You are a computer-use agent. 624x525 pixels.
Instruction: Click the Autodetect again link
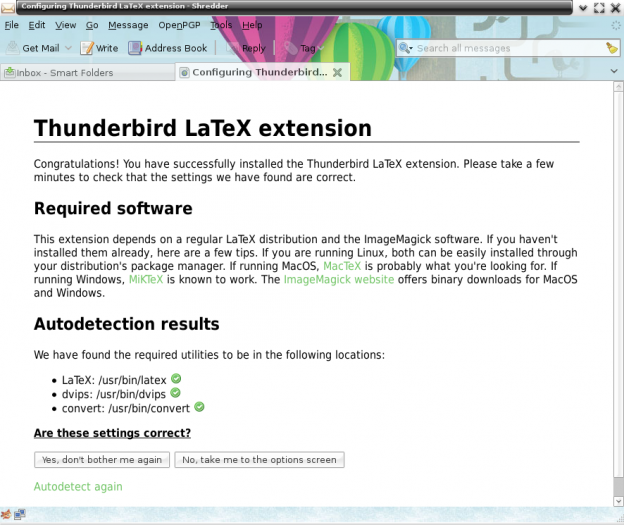point(78,486)
